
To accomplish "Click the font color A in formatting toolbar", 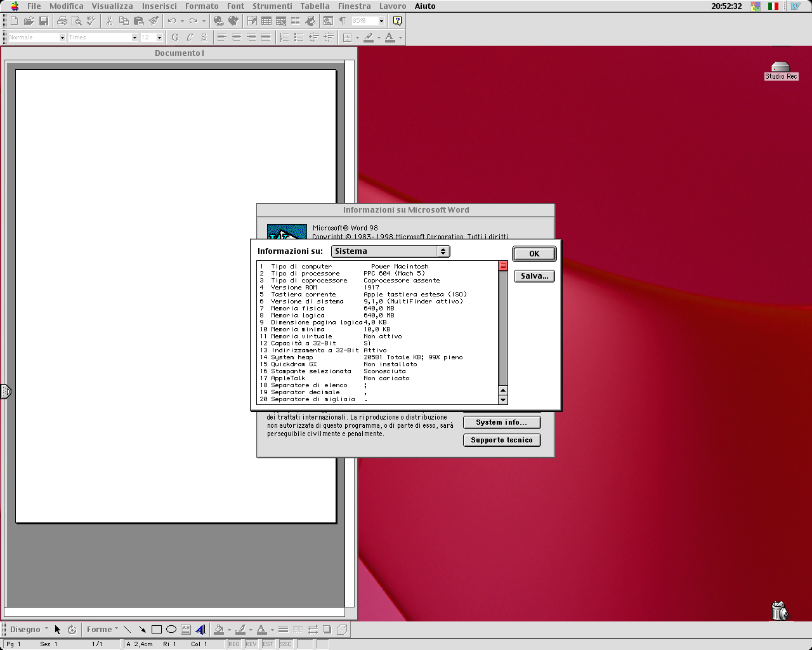I will coord(390,37).
